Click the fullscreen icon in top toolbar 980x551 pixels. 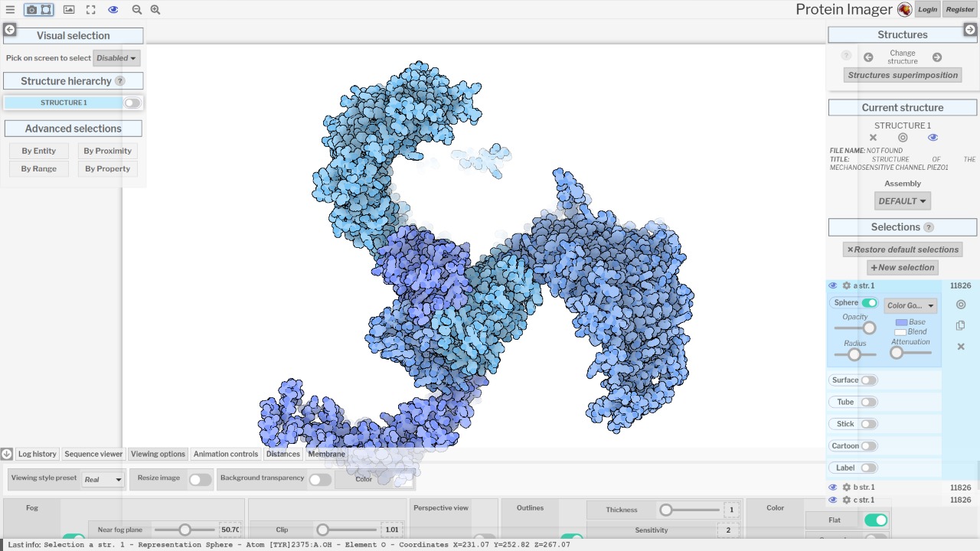pyautogui.click(x=90, y=10)
